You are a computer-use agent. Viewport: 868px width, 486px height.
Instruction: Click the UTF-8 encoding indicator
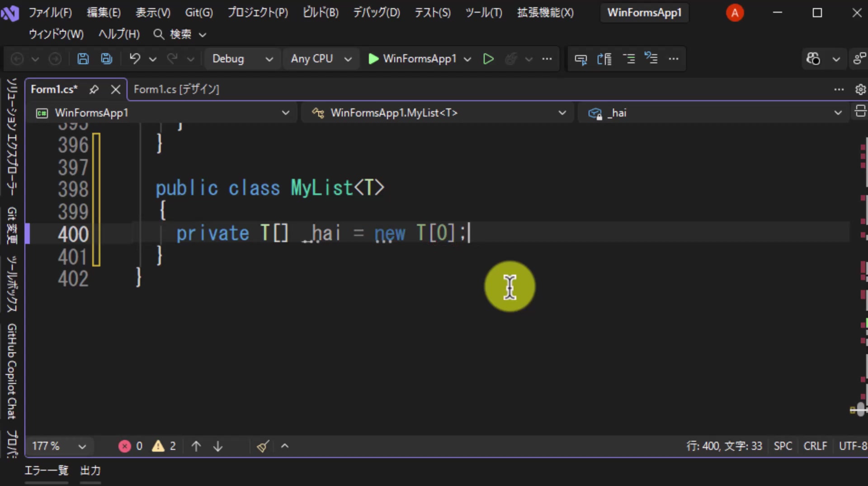point(853,446)
